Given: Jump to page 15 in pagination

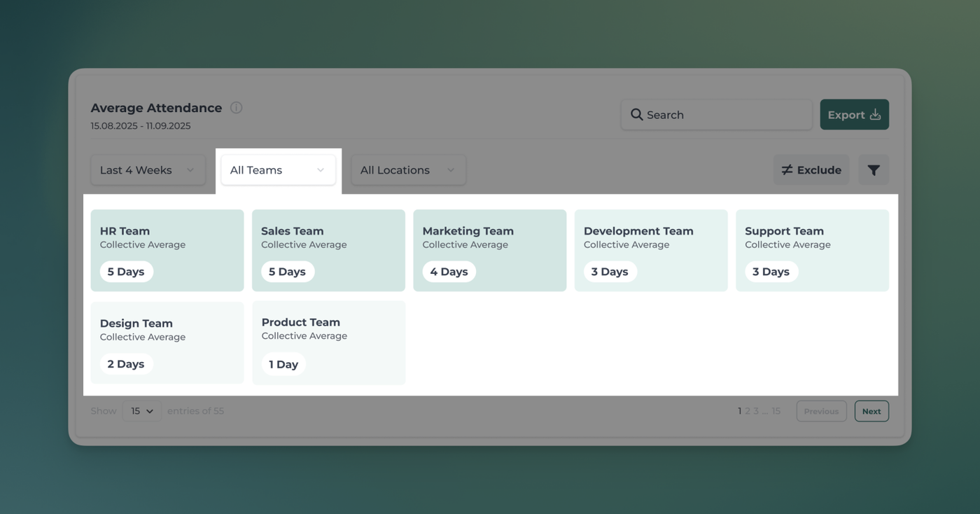Looking at the screenshot, I should click(x=776, y=411).
